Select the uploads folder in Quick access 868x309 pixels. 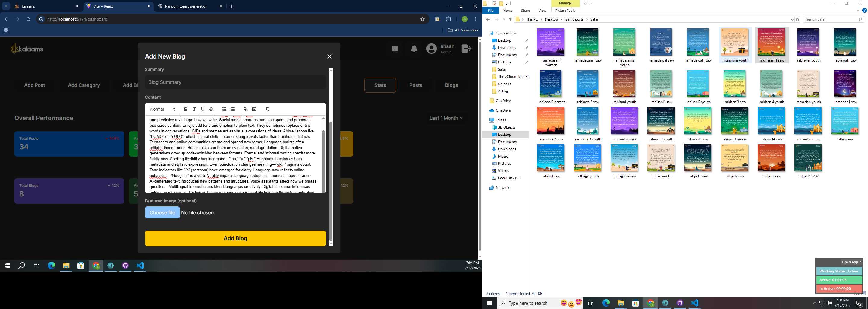tap(505, 84)
